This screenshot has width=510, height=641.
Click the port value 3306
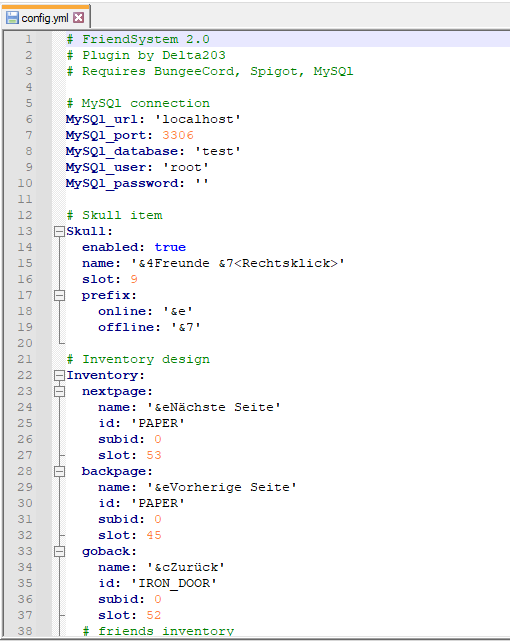pos(178,135)
